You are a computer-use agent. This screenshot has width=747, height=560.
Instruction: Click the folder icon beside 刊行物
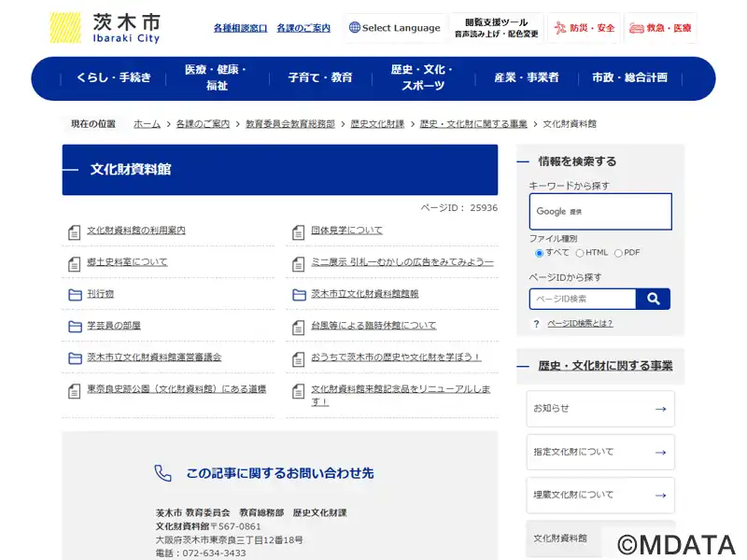click(x=75, y=295)
